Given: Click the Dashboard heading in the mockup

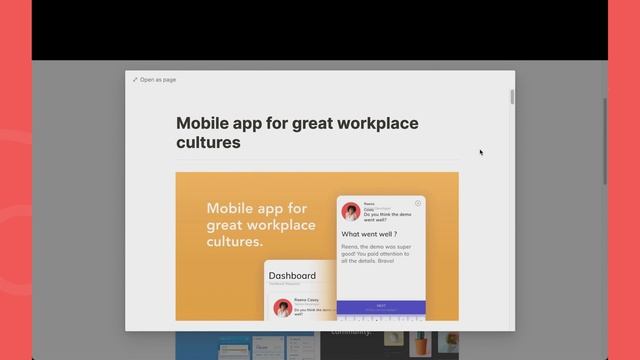Looking at the screenshot, I should click(x=292, y=276).
